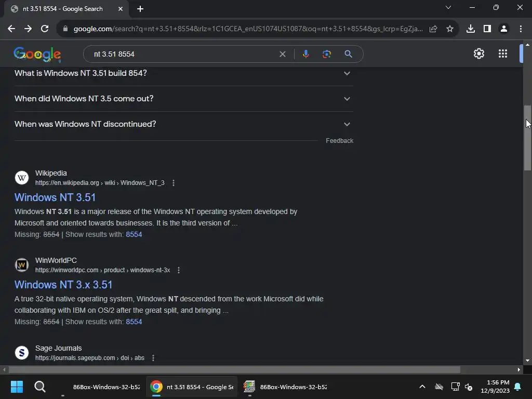Open Google apps grid
532x399 pixels.
tap(503, 54)
